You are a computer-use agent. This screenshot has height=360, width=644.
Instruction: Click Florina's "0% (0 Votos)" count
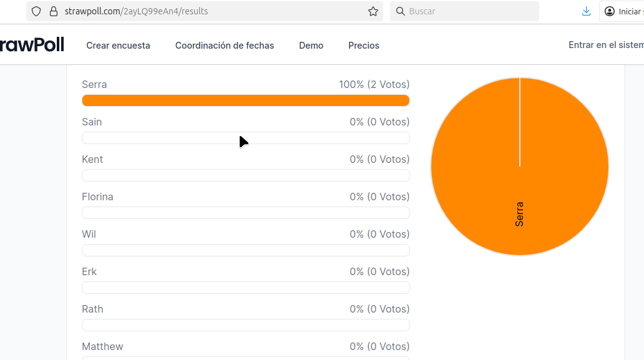click(379, 197)
